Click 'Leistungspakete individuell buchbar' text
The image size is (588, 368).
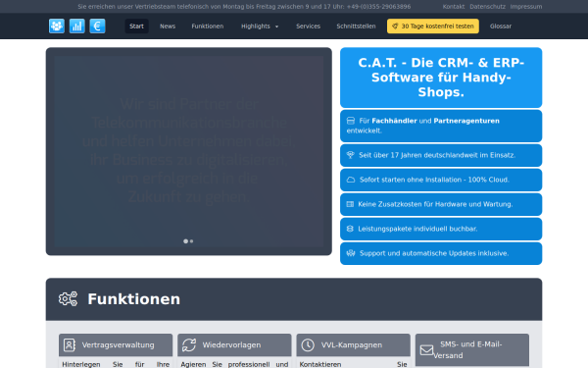417,229
